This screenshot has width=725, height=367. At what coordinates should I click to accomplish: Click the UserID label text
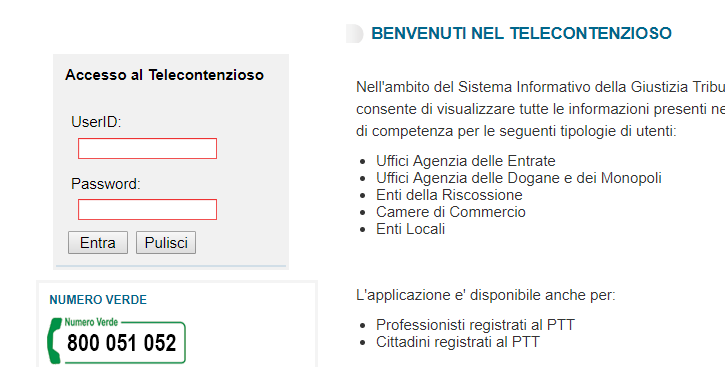pyautogui.click(x=96, y=122)
